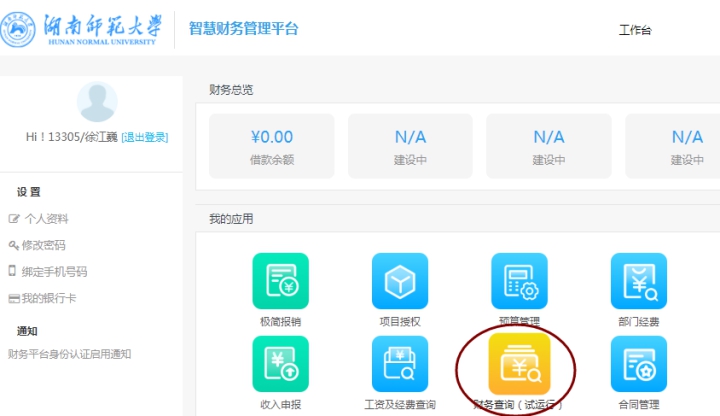The height and width of the screenshot is (416, 720).
Task: Open the 财务平台身份认证启用通知 notice
Action: pos(69,354)
